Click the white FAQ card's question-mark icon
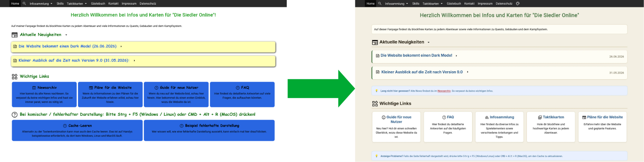The width and height of the screenshot is (644, 162). [444, 117]
